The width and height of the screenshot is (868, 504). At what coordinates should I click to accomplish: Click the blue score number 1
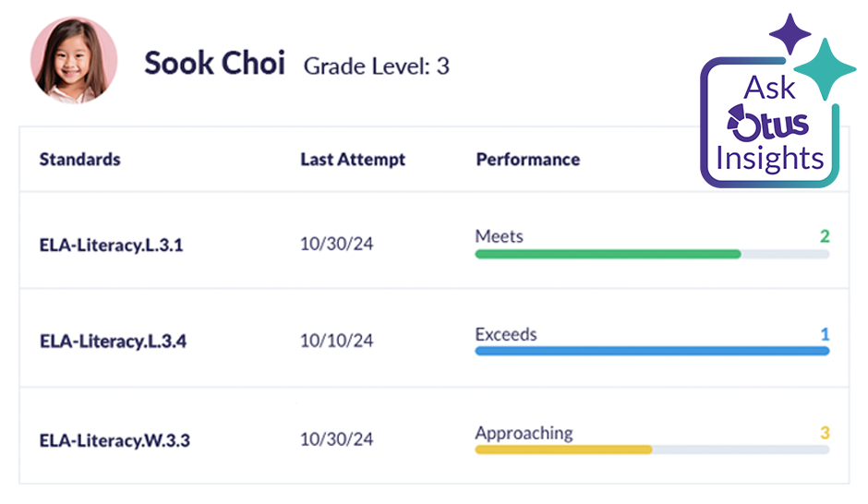point(825,334)
